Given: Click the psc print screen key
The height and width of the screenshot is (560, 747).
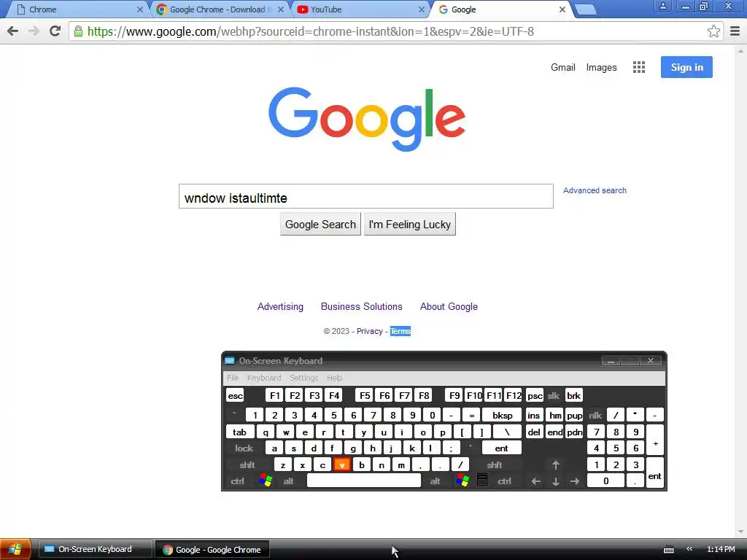Looking at the screenshot, I should pyautogui.click(x=535, y=396).
